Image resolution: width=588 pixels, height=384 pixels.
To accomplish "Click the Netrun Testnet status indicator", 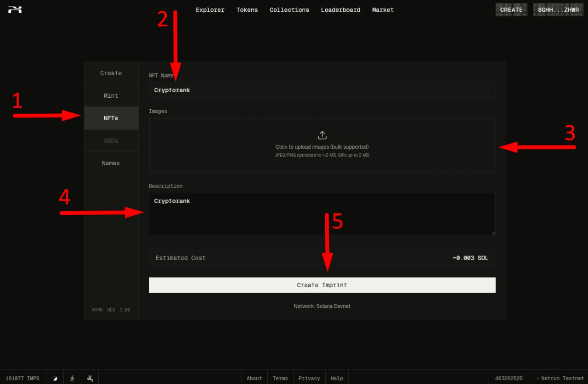I will pyautogui.click(x=560, y=378).
